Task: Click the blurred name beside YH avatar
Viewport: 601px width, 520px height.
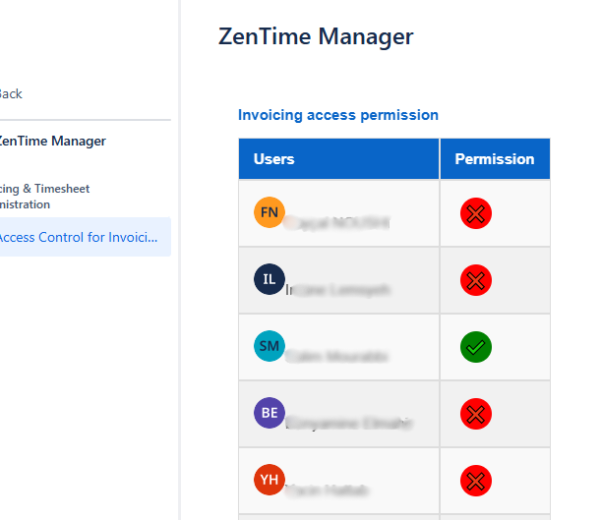Action: [327, 490]
